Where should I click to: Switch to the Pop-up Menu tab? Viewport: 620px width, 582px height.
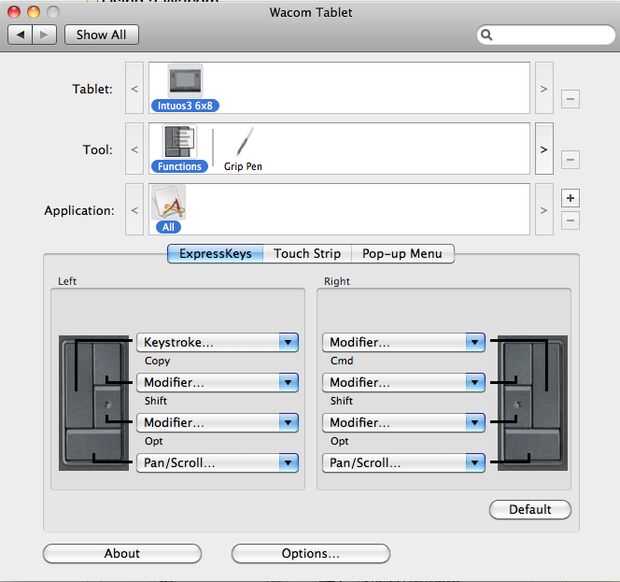point(403,254)
